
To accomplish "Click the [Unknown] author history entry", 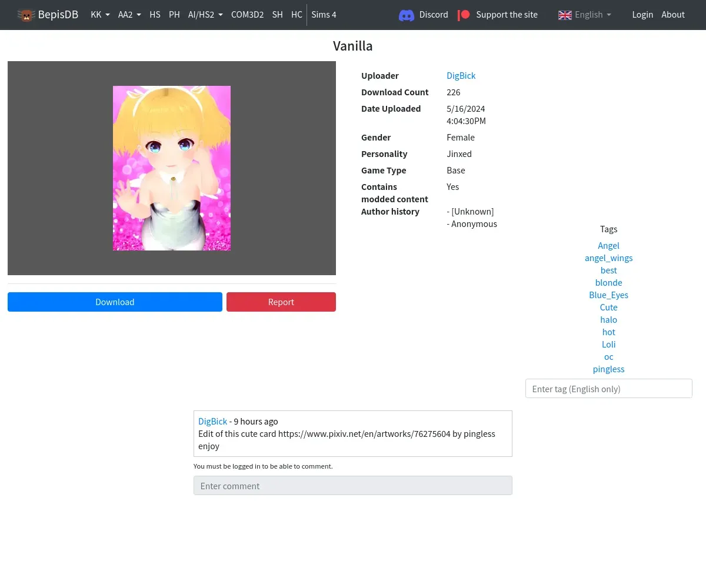I will (470, 211).
